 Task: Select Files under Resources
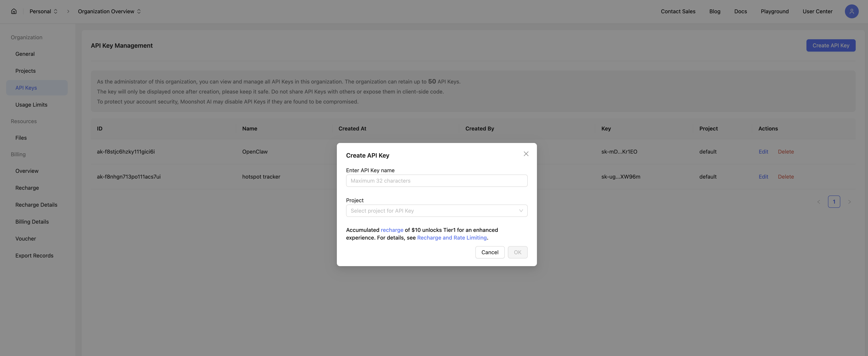tap(21, 138)
